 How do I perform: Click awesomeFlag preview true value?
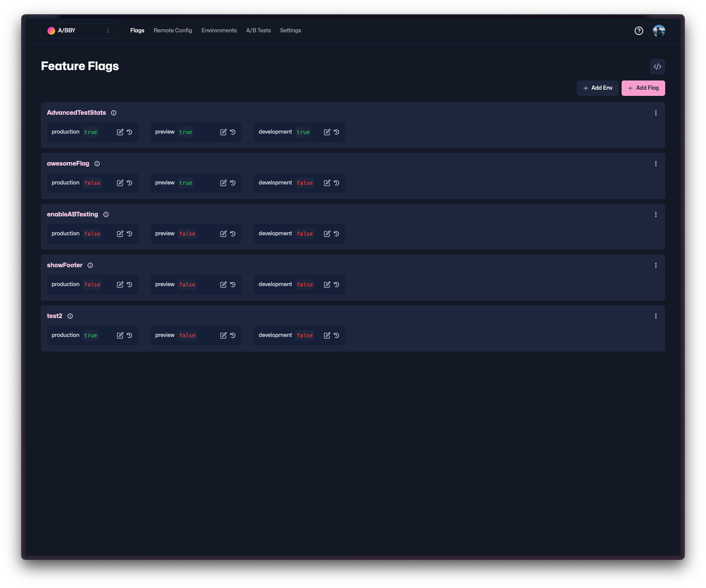click(x=186, y=183)
